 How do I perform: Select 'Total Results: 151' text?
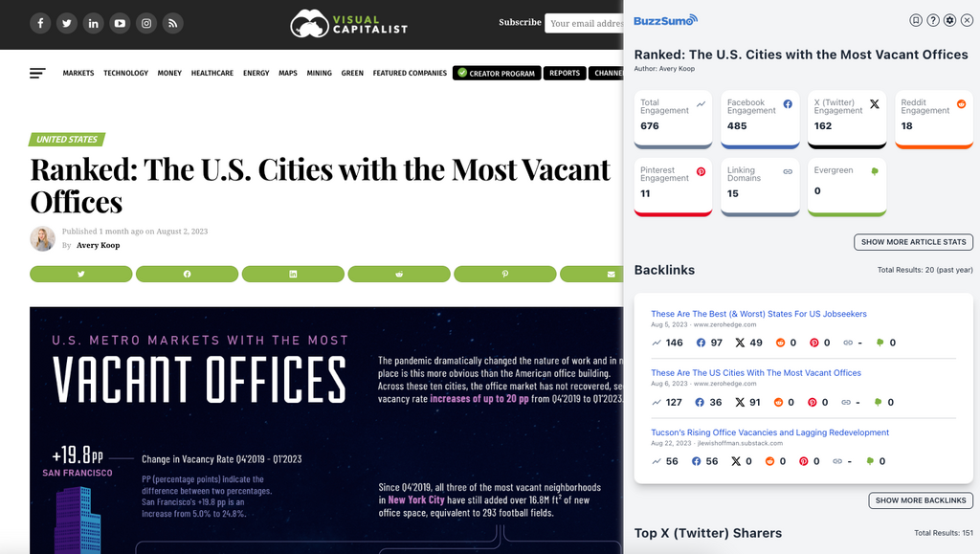[944, 533]
